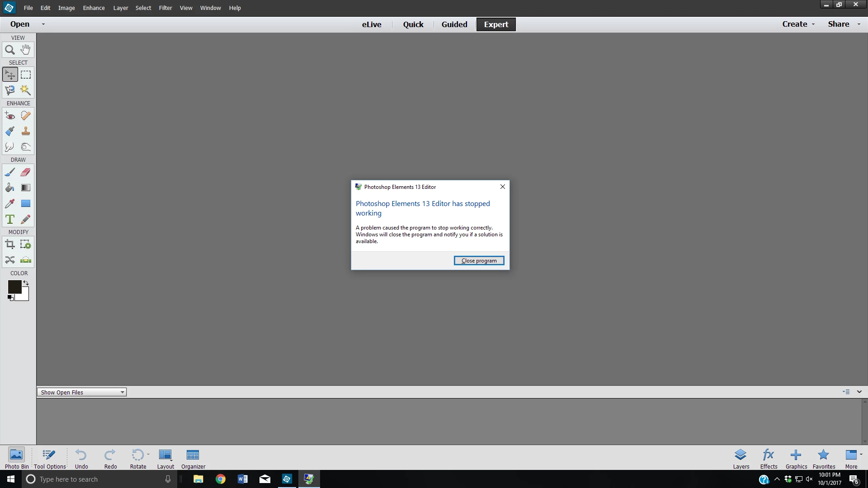Toggle the Tool Options panel
868x488 pixels.
pos(50,458)
